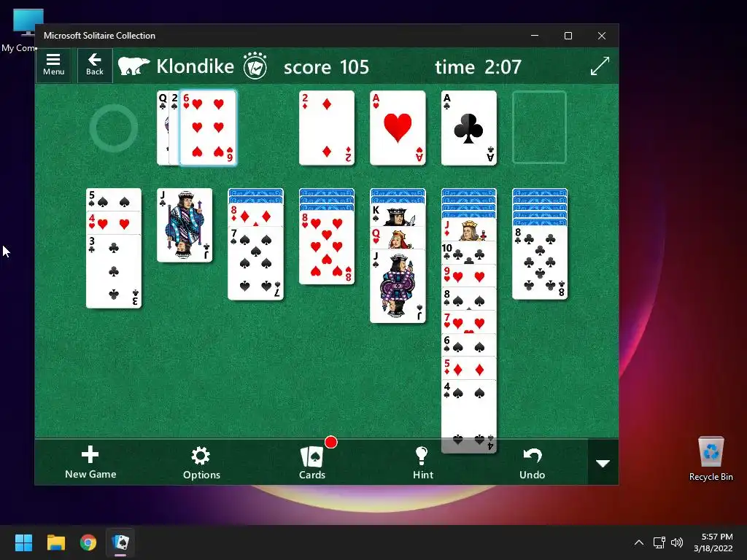Open the volume tray icon
747x560 pixels.
(x=676, y=542)
